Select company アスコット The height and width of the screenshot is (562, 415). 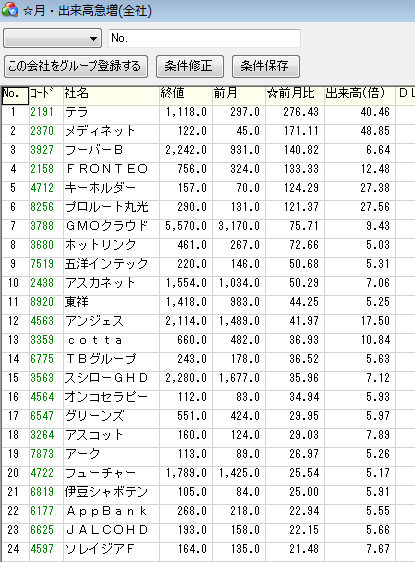[x=94, y=435]
